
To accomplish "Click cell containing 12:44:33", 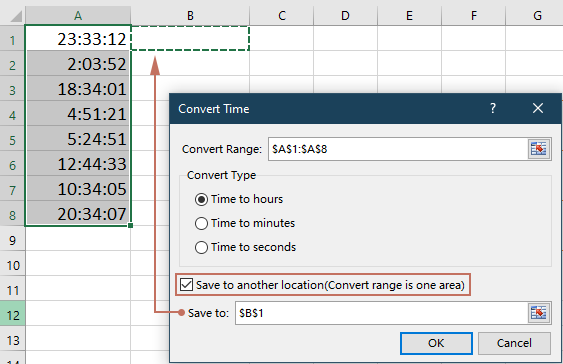I will [78, 163].
